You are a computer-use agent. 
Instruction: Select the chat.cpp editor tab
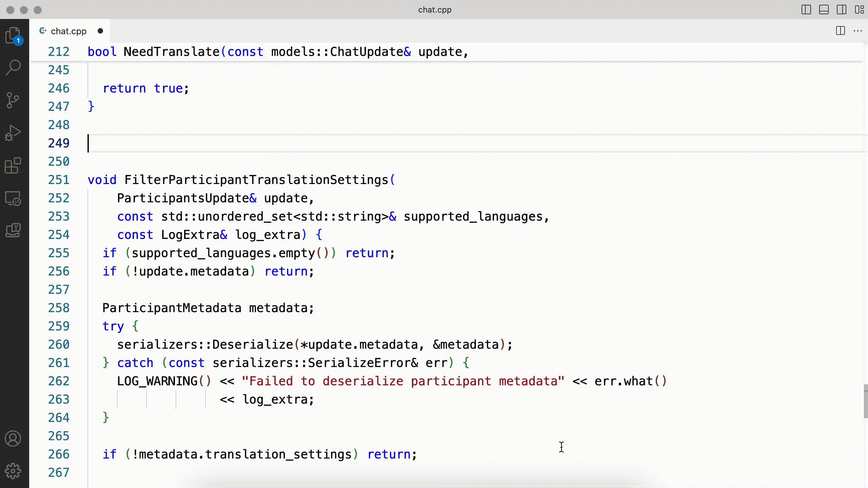68,31
